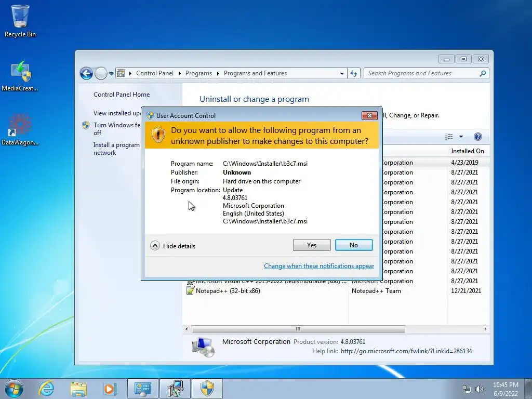Click the UAC title bar shield icon
Viewport: 532px width, 399px height.
click(150, 115)
